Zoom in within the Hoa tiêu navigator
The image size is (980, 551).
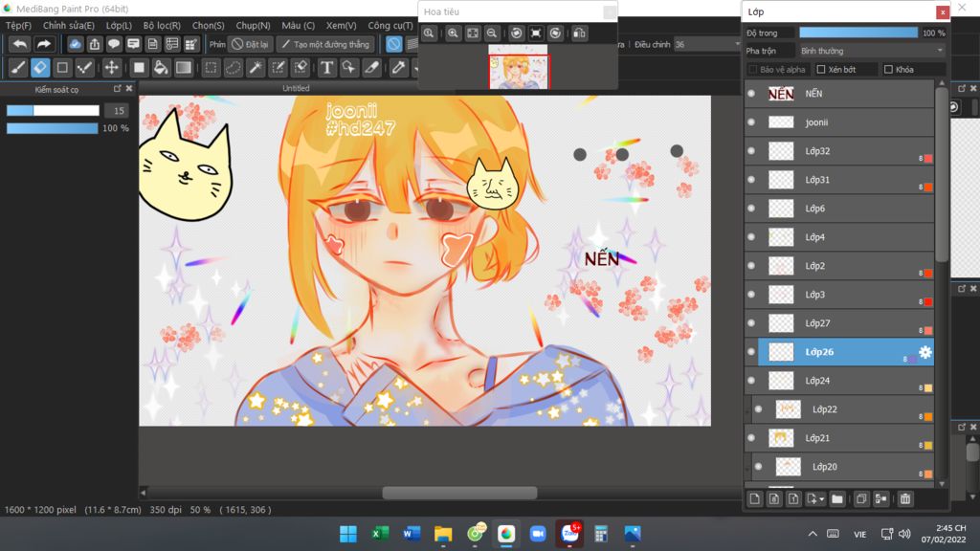coord(453,33)
